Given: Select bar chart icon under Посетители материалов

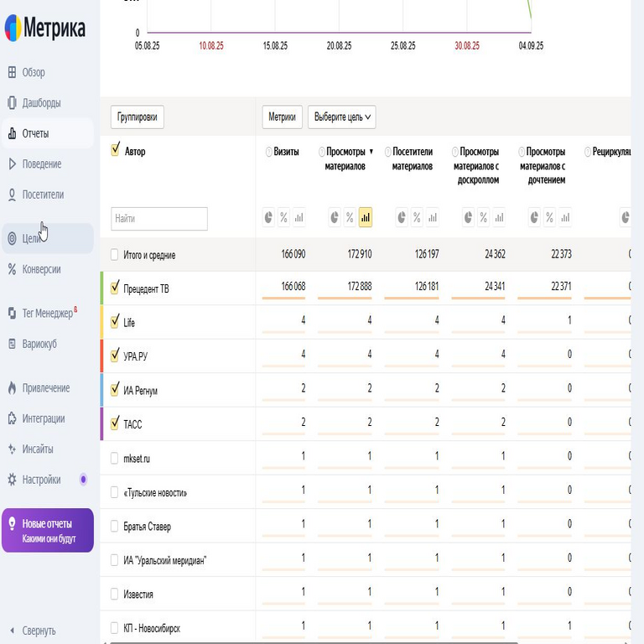Looking at the screenshot, I should (433, 217).
